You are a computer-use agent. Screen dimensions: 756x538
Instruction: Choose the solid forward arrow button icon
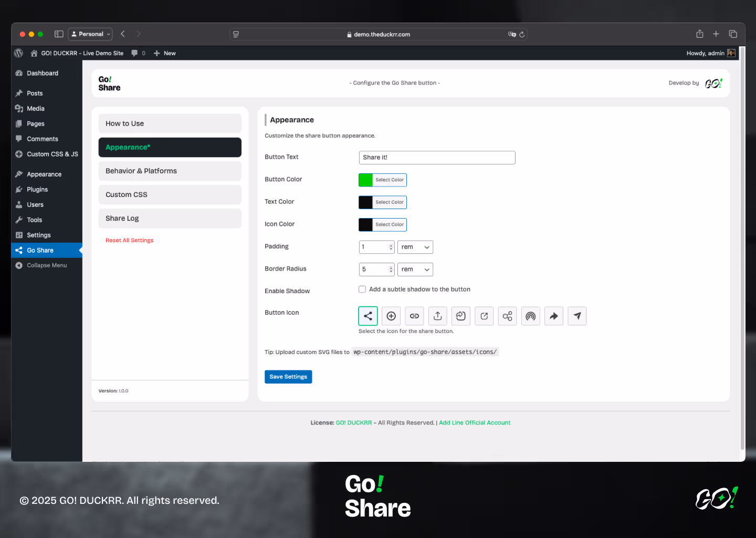(554, 316)
